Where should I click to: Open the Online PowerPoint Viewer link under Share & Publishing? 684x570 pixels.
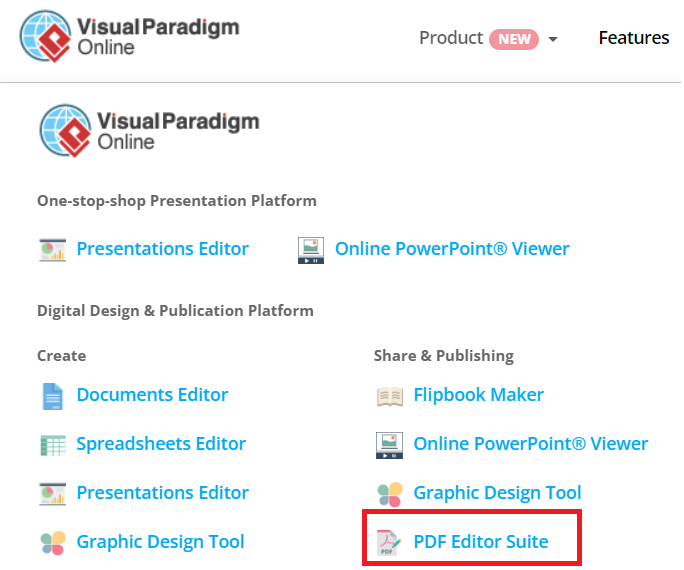pos(531,444)
